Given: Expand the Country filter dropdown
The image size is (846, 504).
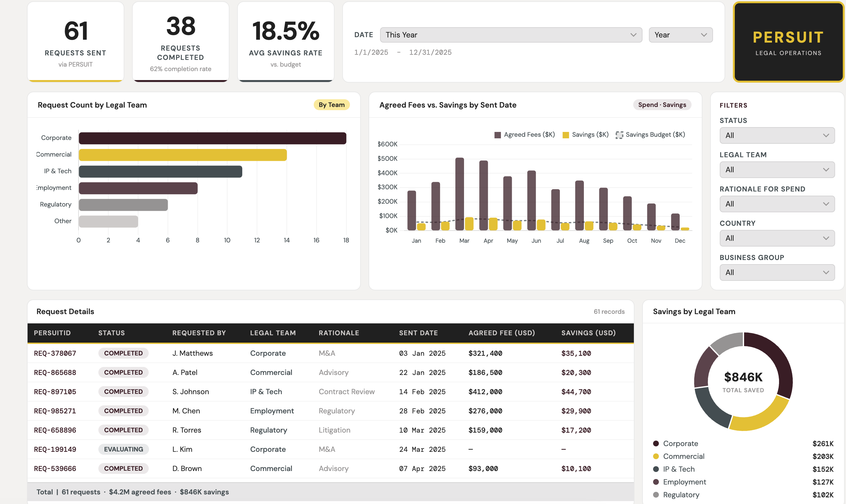Looking at the screenshot, I should click(777, 239).
